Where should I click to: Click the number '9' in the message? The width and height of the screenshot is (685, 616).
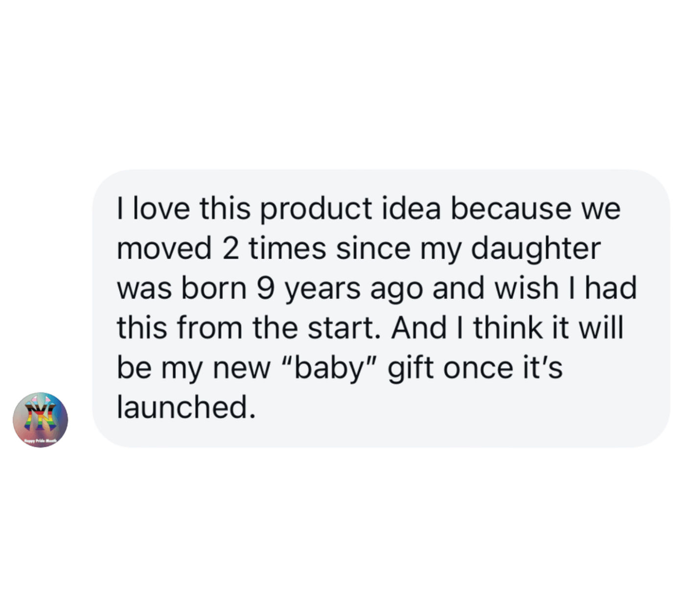pos(265,288)
